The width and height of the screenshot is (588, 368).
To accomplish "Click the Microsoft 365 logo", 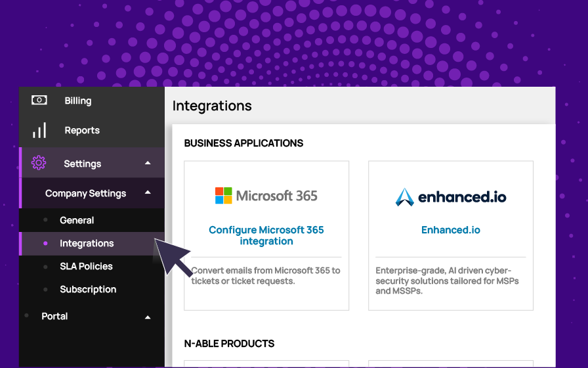I will click(x=266, y=196).
